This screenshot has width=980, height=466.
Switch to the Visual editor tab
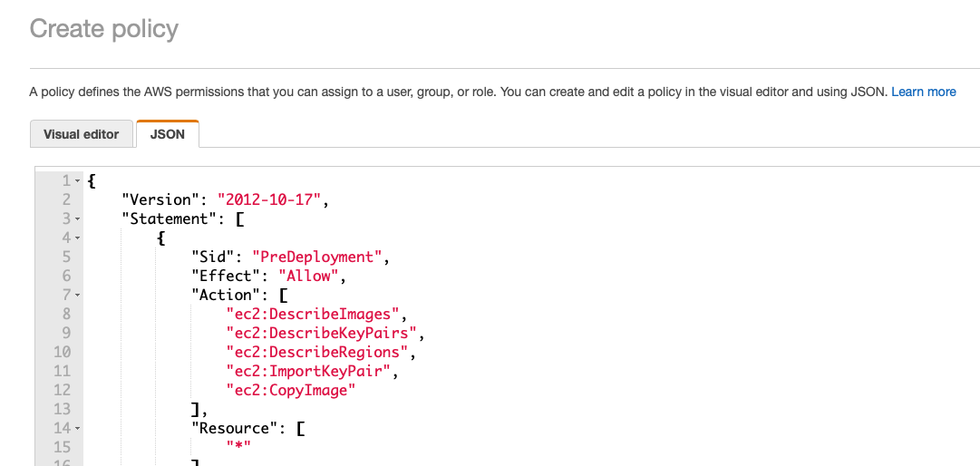coord(82,134)
